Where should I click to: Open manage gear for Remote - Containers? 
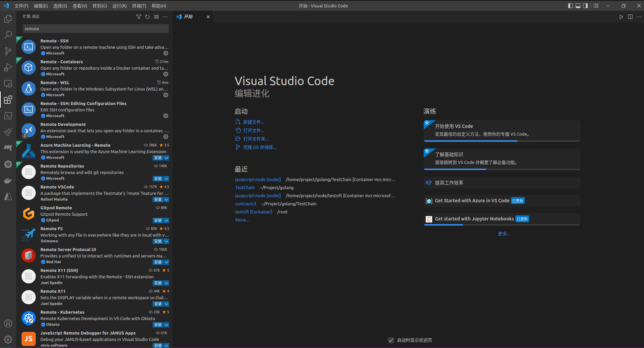166,74
